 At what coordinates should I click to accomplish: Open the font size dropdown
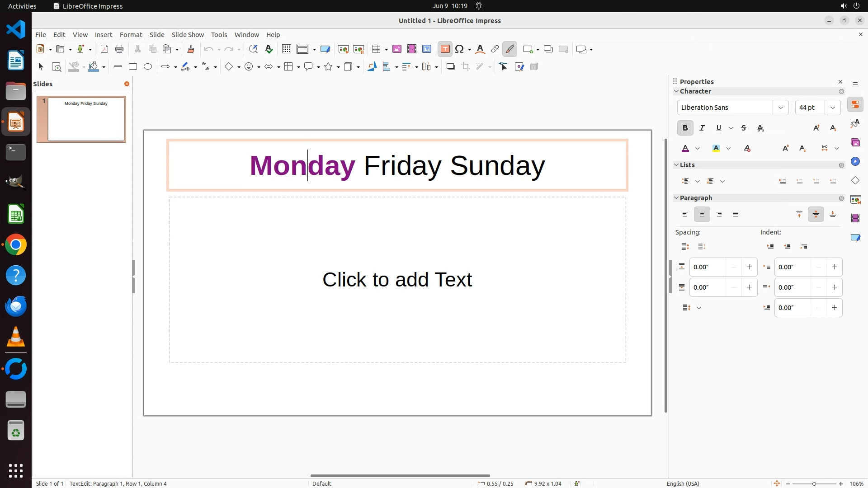click(832, 108)
